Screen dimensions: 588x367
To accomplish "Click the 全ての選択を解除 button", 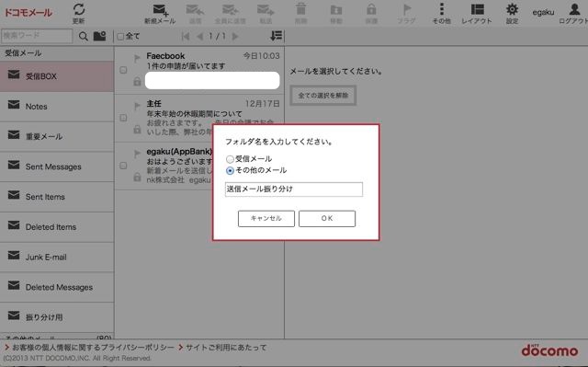I will [x=322, y=96].
